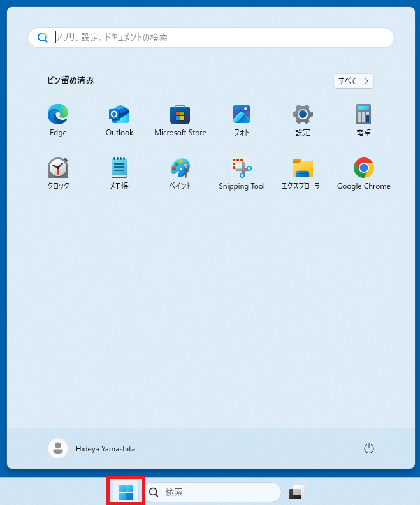Focus the Start menu search field
420x505 pixels.
[x=211, y=38]
